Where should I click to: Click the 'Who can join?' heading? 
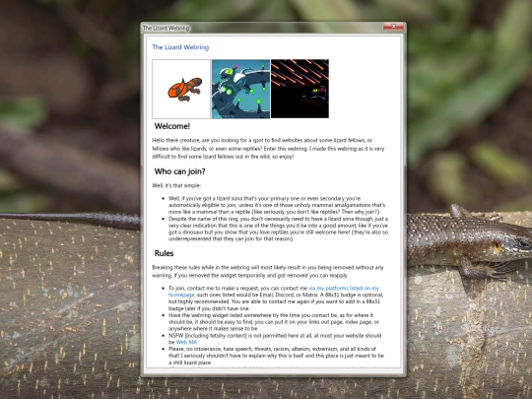(180, 171)
